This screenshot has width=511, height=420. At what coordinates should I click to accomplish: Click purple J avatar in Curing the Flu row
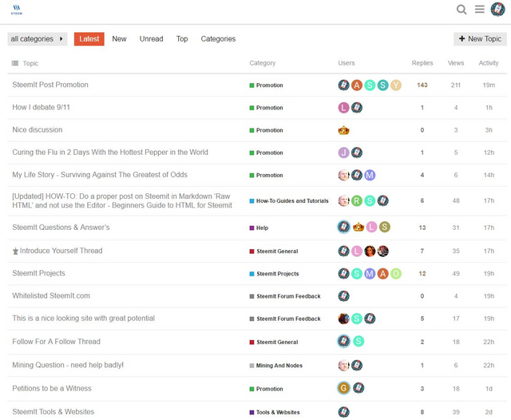(x=343, y=153)
